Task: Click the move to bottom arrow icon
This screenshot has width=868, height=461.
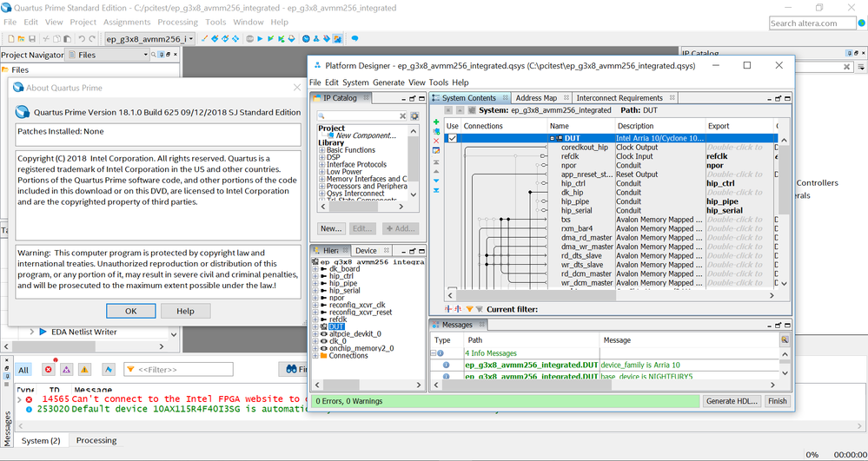Action: [436, 190]
